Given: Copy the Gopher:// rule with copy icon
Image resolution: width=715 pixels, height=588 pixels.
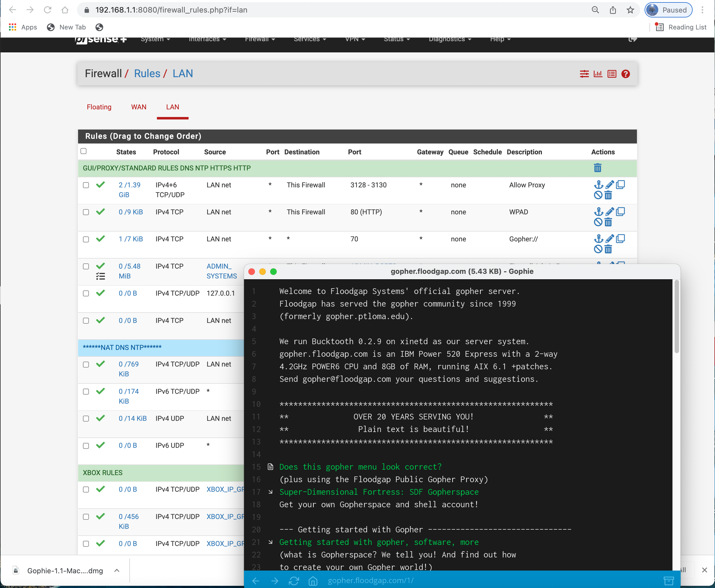Looking at the screenshot, I should (621, 239).
